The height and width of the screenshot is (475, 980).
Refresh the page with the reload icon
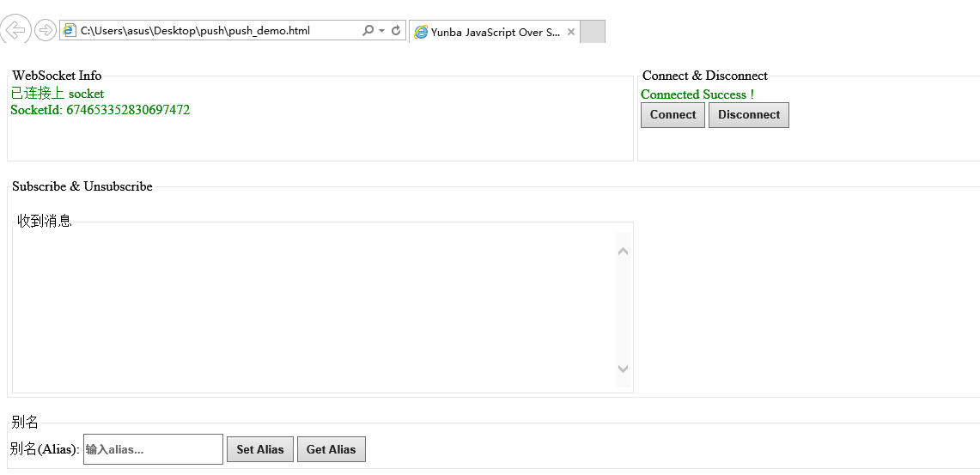[x=396, y=30]
